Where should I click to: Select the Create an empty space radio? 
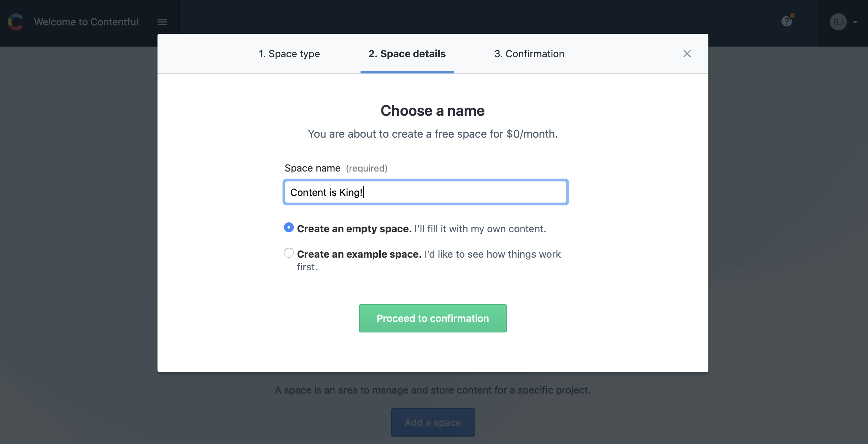click(x=289, y=227)
